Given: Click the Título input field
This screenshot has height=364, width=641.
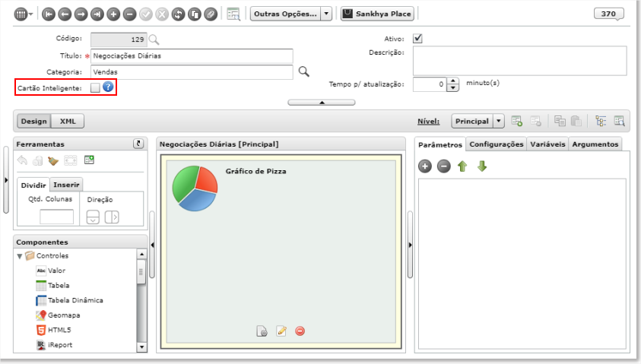Looking at the screenshot, I should click(x=192, y=56).
